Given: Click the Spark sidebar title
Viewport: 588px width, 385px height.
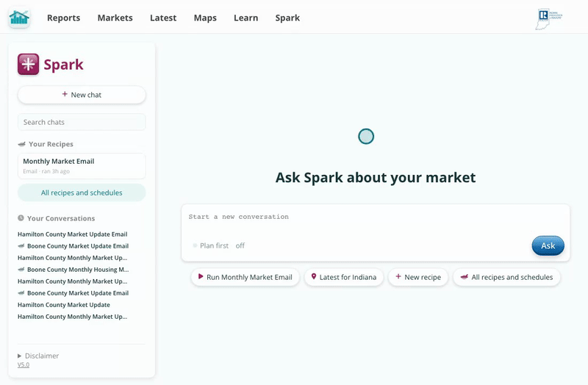Looking at the screenshot, I should 63,65.
